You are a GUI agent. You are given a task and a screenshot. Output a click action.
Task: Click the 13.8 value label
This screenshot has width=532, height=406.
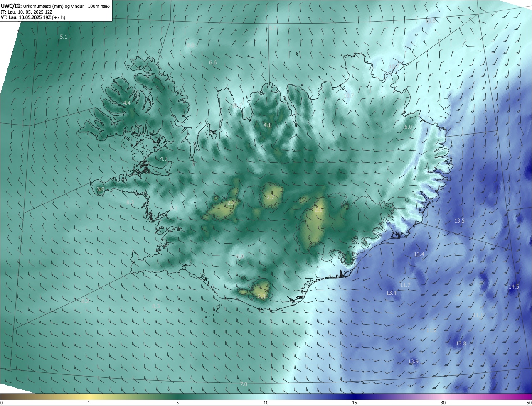pos(461,344)
